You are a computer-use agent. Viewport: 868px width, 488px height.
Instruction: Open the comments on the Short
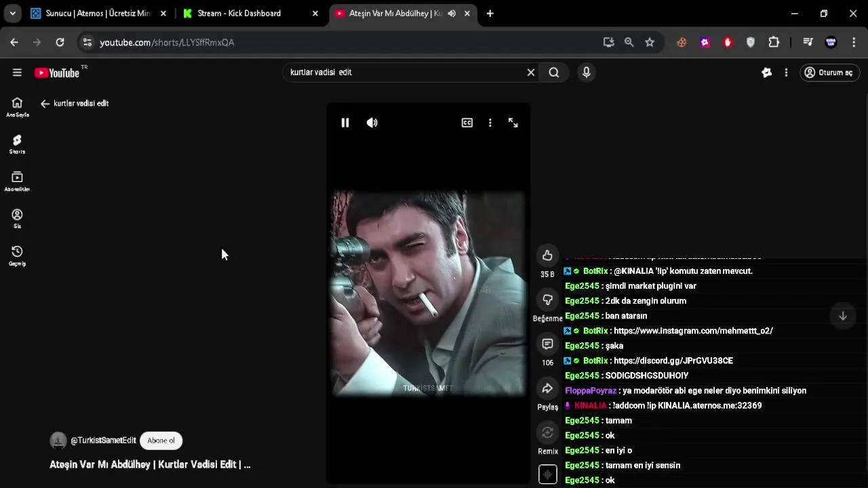pyautogui.click(x=547, y=344)
